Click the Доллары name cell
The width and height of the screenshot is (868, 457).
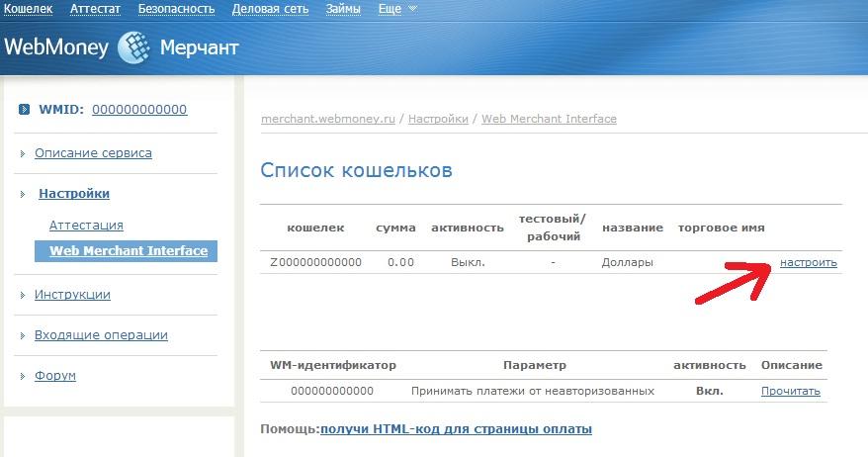click(627, 262)
